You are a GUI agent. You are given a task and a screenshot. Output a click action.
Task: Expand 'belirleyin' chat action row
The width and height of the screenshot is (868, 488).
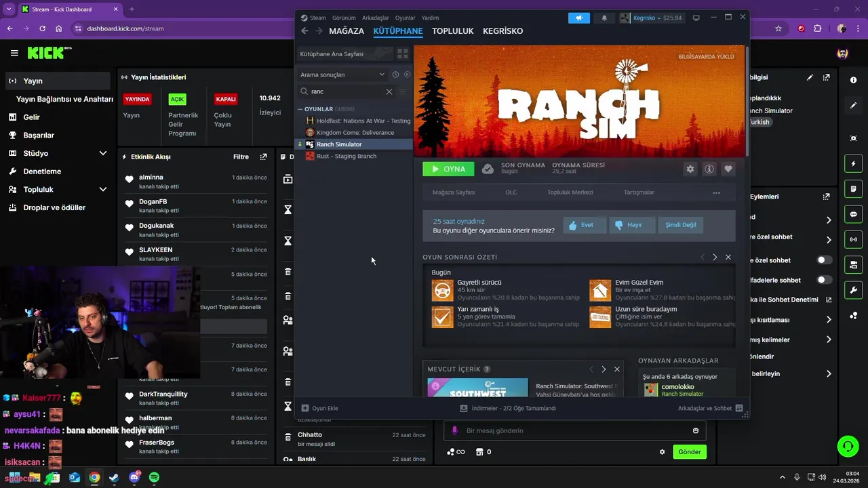click(829, 373)
